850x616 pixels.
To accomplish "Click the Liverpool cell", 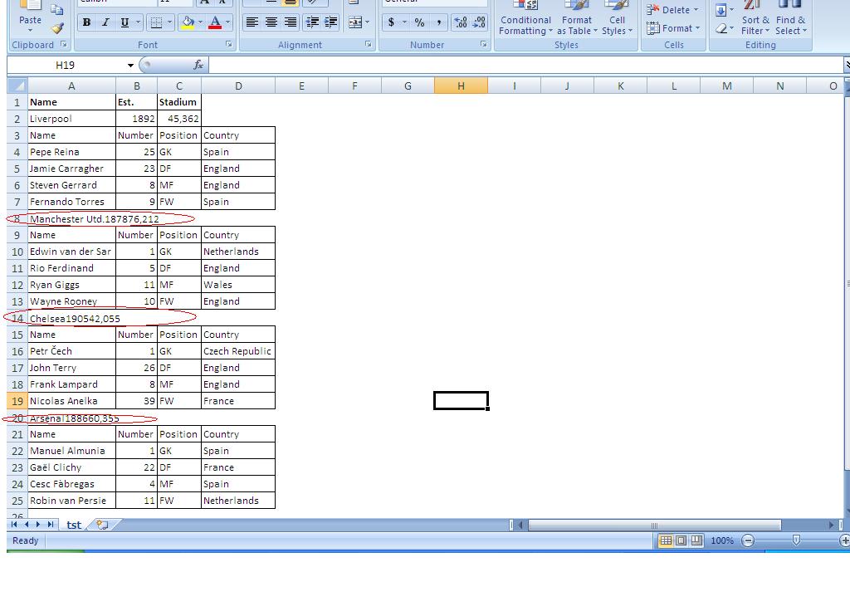I will (71, 119).
